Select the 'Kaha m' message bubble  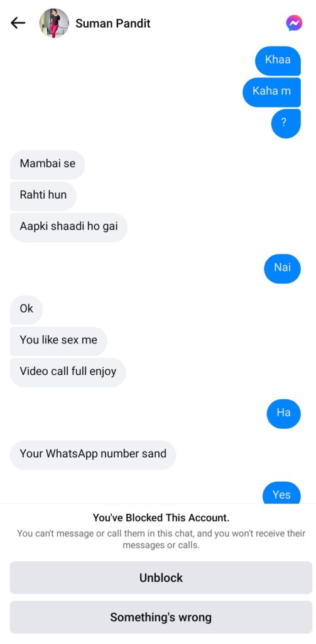271,91
